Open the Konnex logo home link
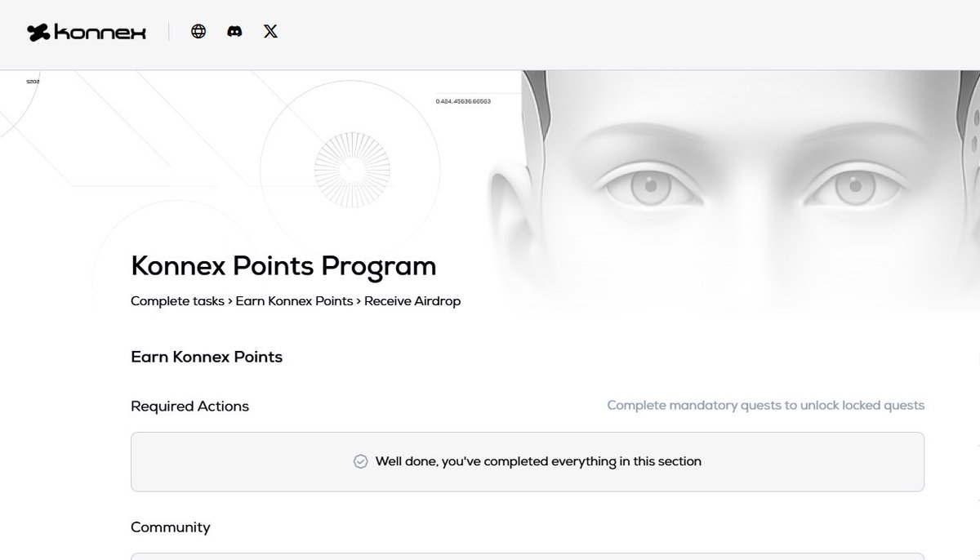The width and height of the screenshot is (980, 560). (87, 32)
